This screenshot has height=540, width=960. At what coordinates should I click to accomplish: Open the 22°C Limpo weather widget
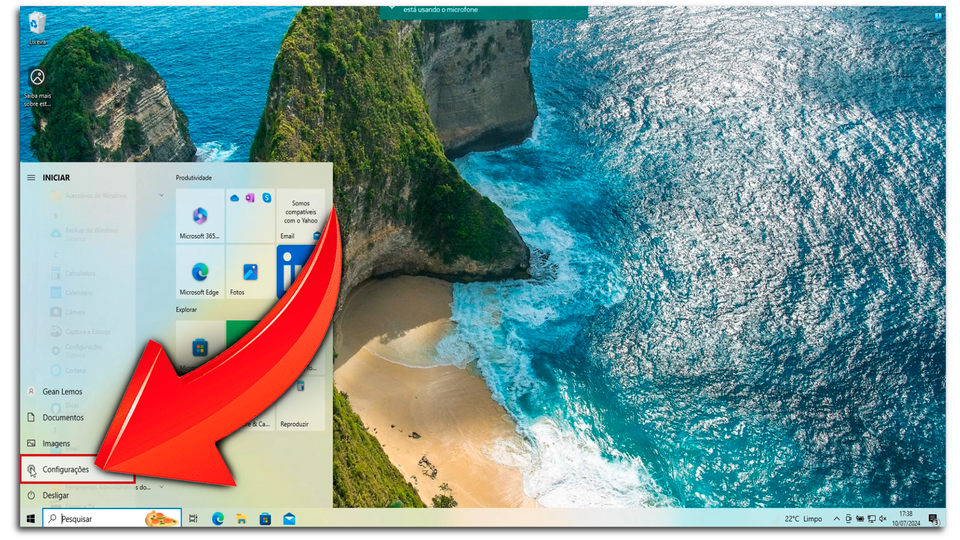point(803,519)
